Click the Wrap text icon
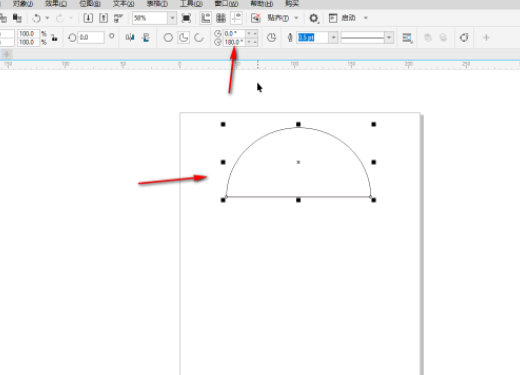The image size is (520, 375). point(407,38)
